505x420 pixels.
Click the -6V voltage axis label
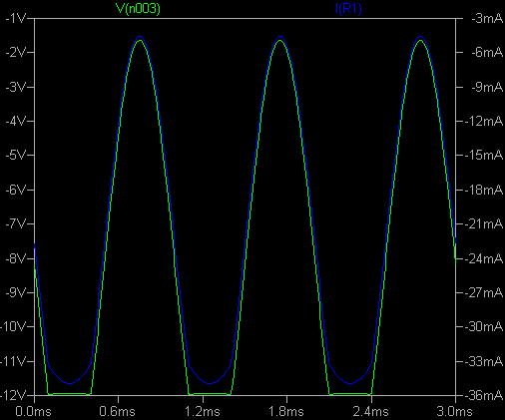tap(16, 190)
